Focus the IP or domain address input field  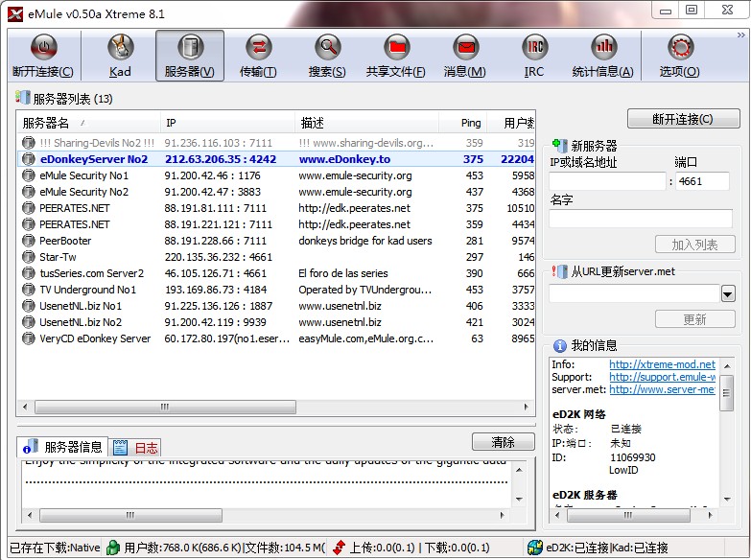pos(607,181)
